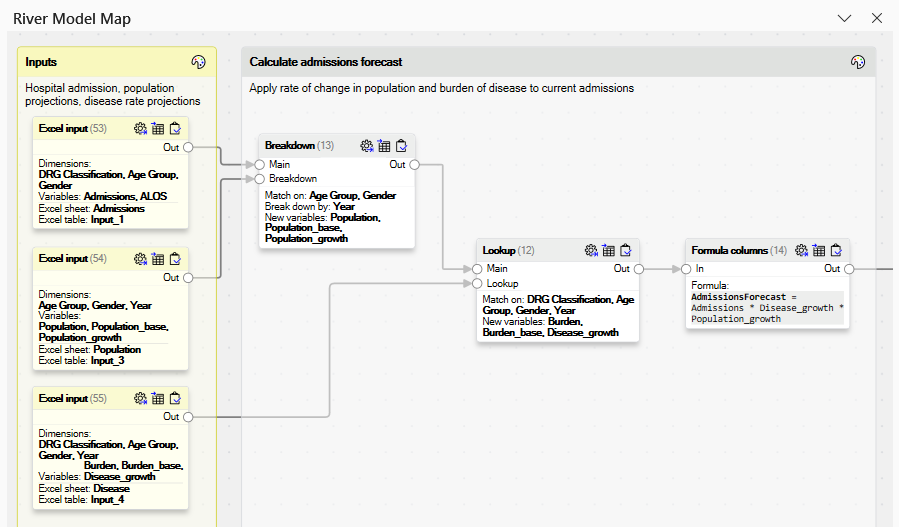
Task: Click Excel table Input_3 text
Action: (81, 361)
